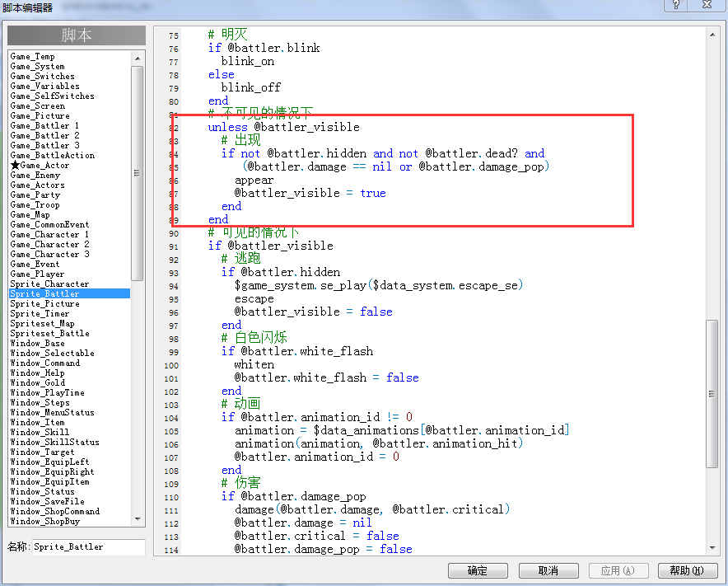Open 帮助 help button
The image size is (728, 586).
(687, 570)
